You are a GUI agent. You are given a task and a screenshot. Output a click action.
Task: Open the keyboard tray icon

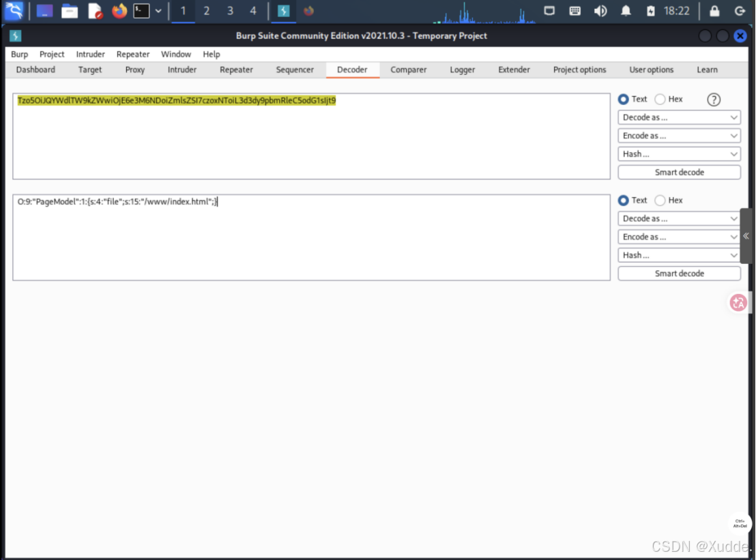575,11
